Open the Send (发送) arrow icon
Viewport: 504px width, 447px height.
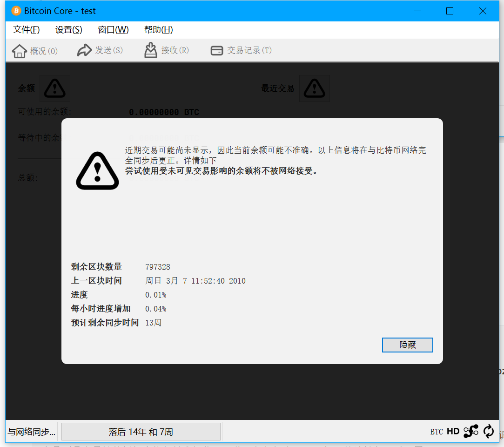click(85, 50)
